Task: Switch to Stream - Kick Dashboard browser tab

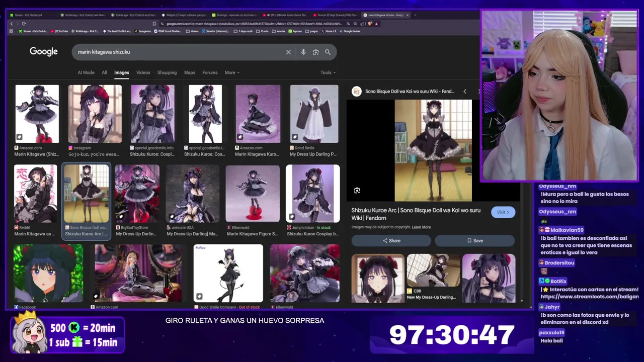Action: coord(33,15)
